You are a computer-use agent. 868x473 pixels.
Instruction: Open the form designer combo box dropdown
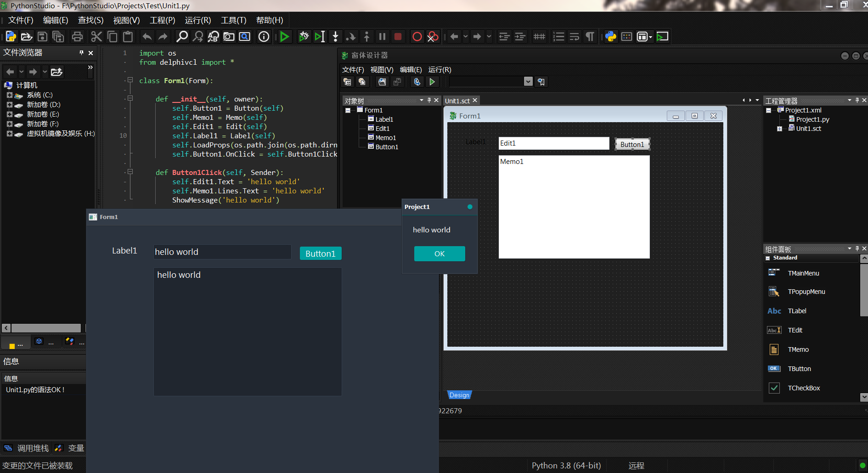pos(528,82)
